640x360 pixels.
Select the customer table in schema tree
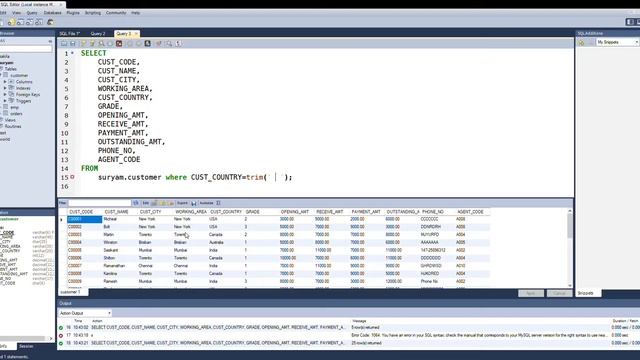(19, 76)
